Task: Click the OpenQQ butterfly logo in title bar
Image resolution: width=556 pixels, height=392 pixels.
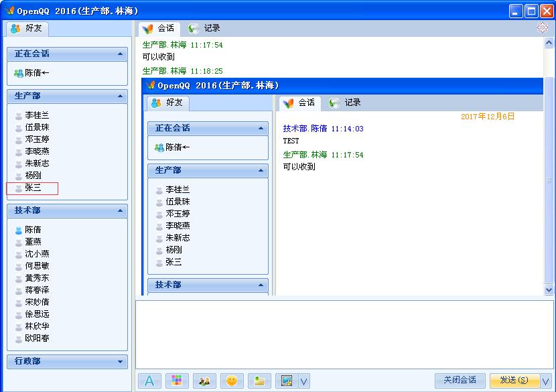Action: (9, 11)
